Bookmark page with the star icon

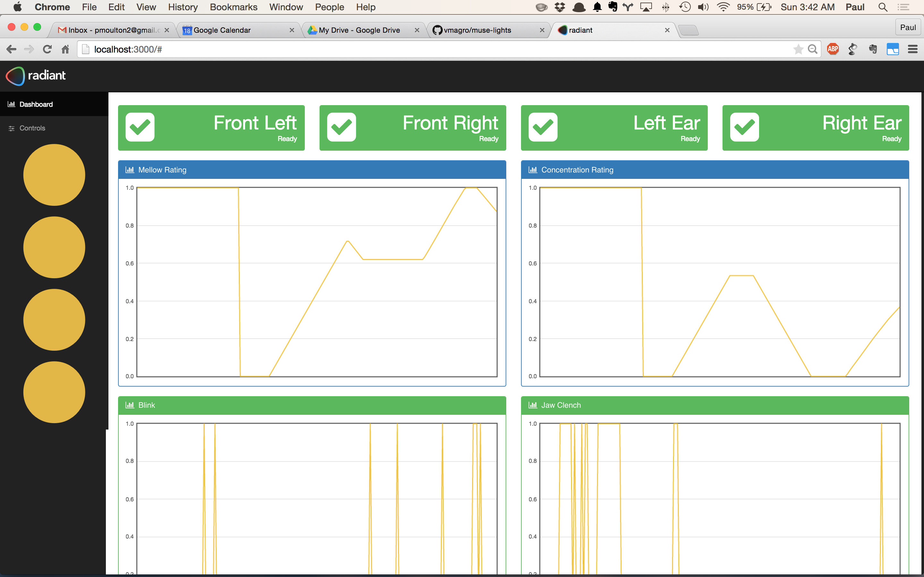798,49
